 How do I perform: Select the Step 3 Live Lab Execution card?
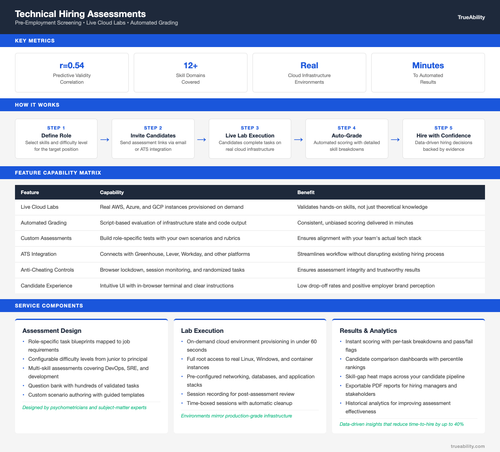pyautogui.click(x=250, y=139)
